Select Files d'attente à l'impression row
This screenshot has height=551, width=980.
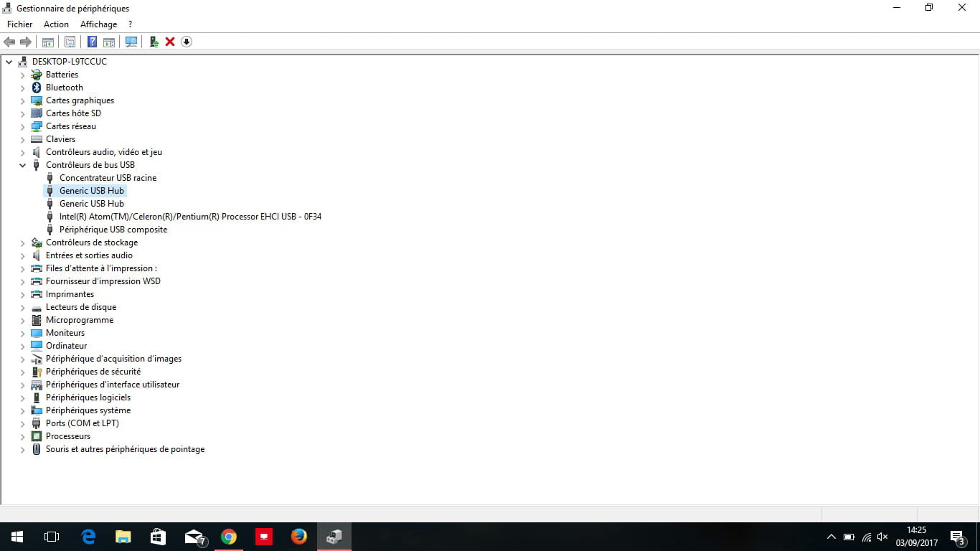tap(101, 268)
